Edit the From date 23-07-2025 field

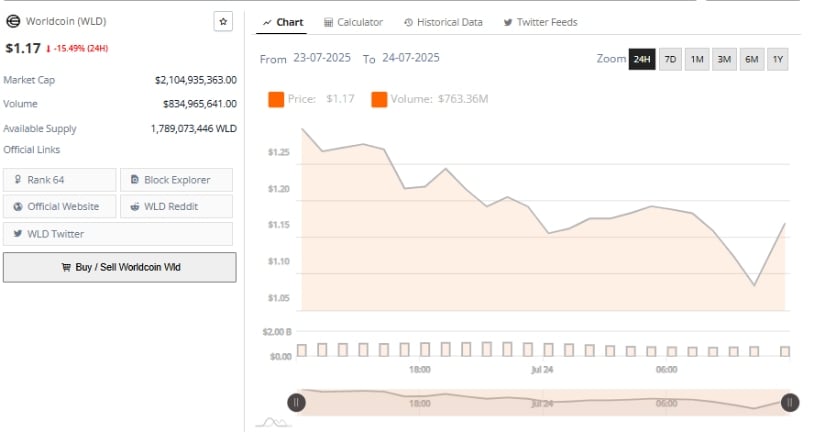click(322, 58)
